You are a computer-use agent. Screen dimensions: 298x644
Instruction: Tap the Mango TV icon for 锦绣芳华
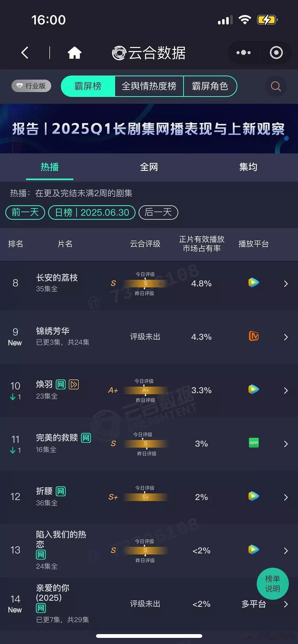tap(254, 336)
